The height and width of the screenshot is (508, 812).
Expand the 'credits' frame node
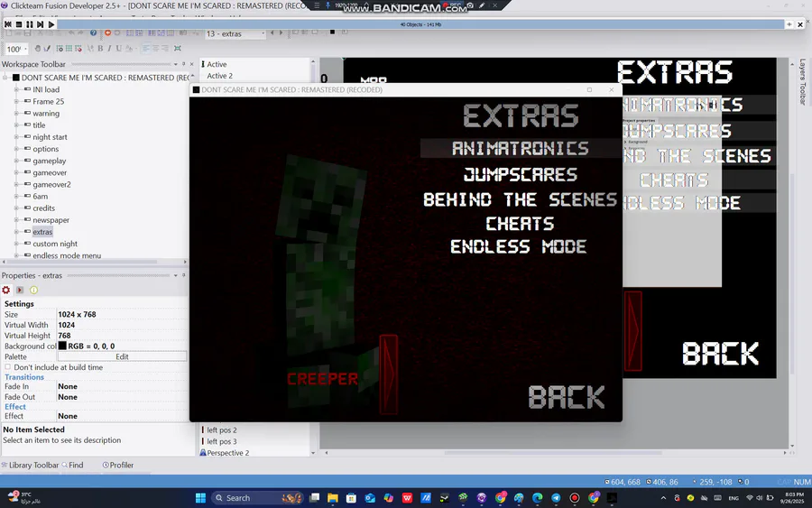click(x=16, y=208)
